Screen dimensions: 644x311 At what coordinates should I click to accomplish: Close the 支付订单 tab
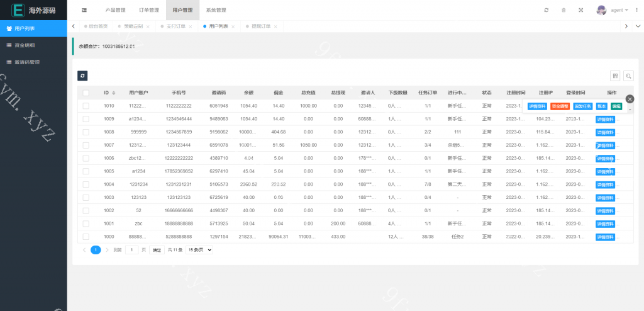(x=191, y=26)
